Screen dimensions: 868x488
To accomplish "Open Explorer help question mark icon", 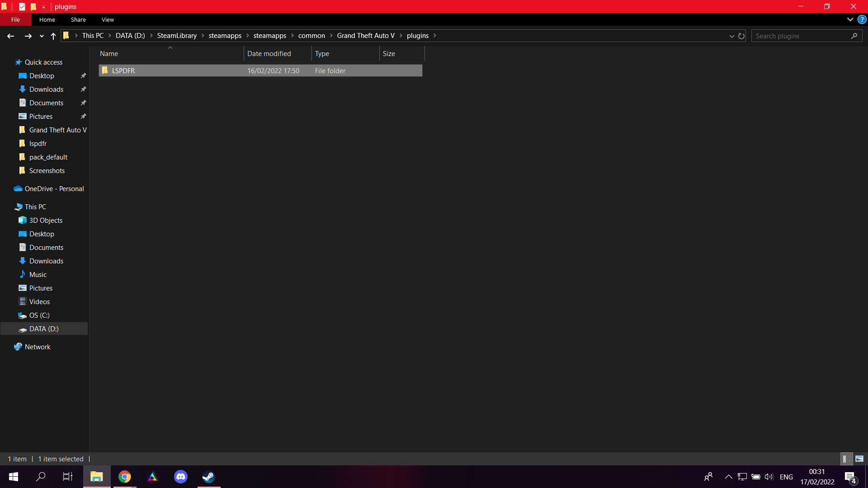I will coord(862,20).
